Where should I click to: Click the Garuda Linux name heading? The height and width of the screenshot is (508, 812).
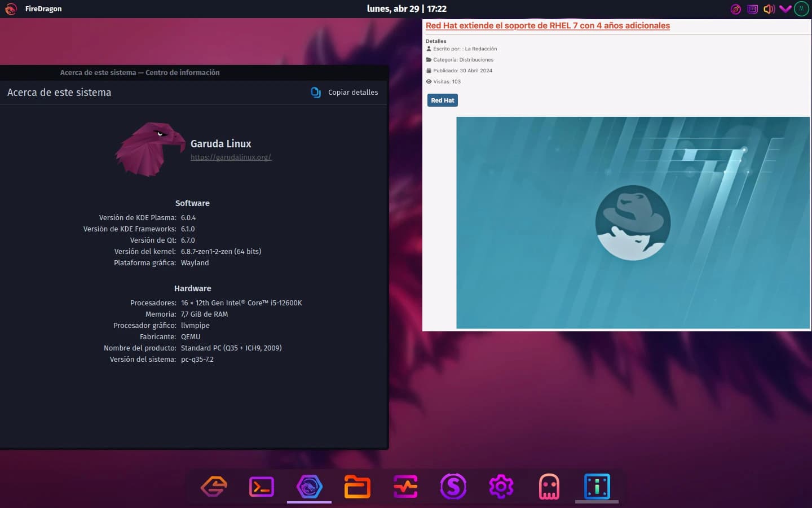pyautogui.click(x=220, y=144)
